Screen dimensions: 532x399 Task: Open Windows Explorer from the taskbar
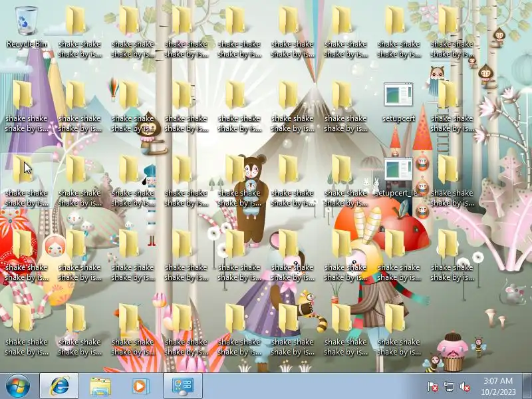pyautogui.click(x=100, y=386)
